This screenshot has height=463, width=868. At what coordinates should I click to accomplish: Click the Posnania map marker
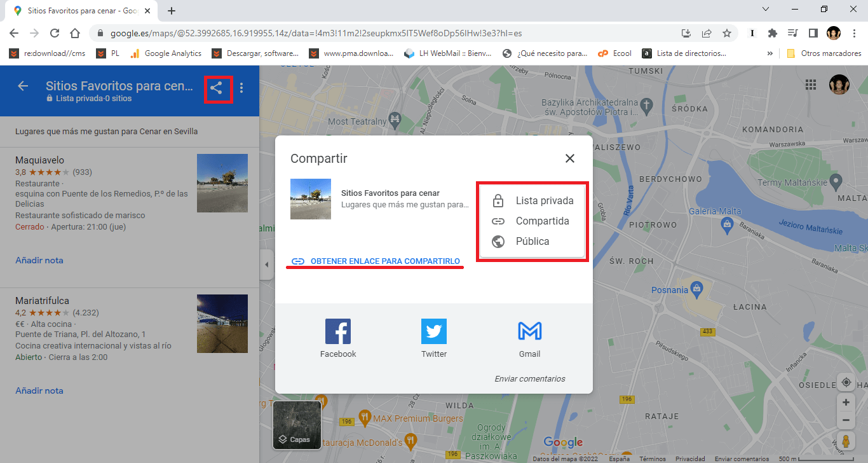tap(696, 288)
